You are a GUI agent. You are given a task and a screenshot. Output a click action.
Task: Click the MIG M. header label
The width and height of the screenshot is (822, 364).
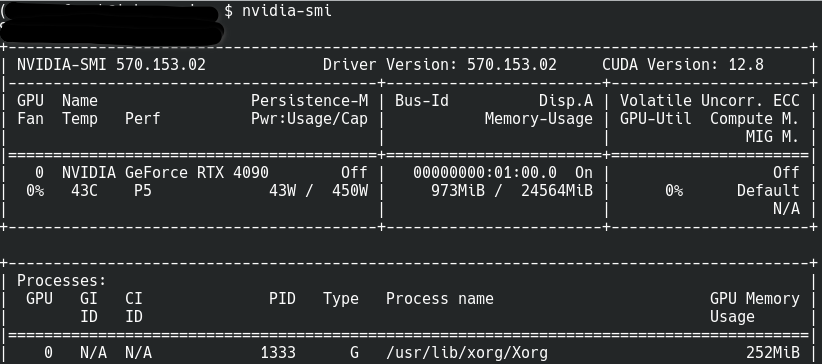[x=773, y=136]
